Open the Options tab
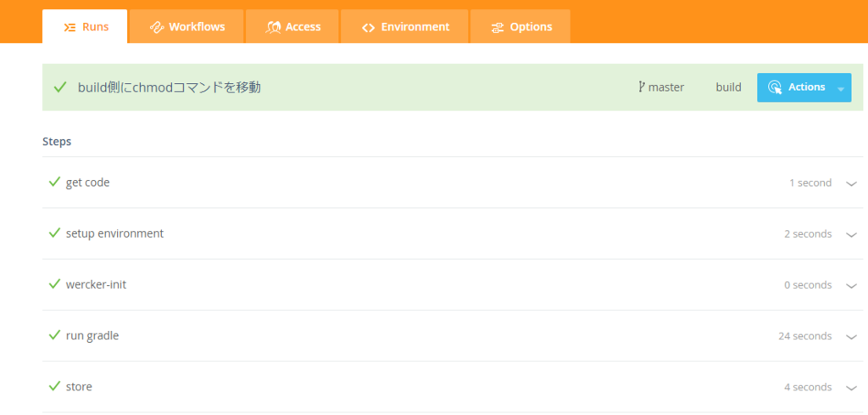The height and width of the screenshot is (415, 868). 520,26
